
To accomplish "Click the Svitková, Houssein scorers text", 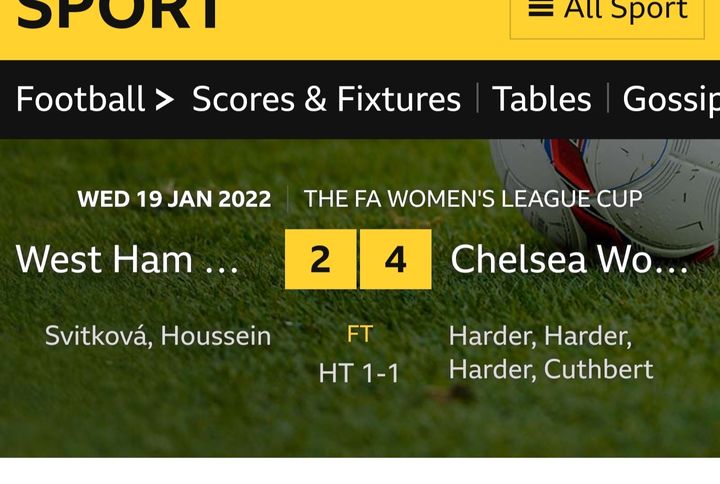I will click(x=157, y=336).
